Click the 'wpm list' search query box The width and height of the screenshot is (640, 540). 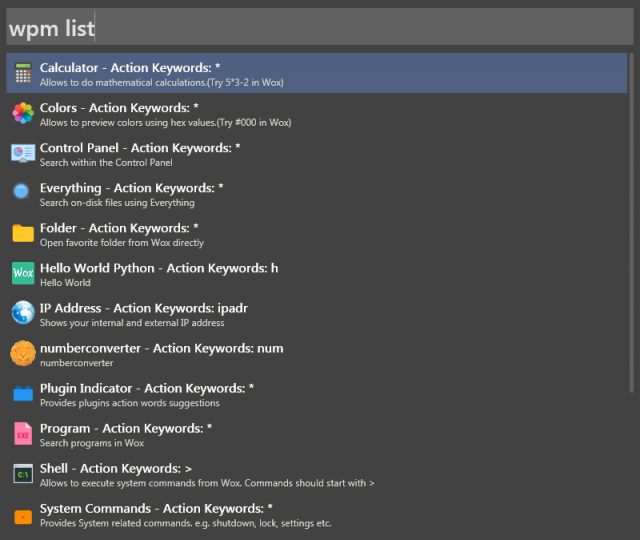pyautogui.click(x=320, y=28)
